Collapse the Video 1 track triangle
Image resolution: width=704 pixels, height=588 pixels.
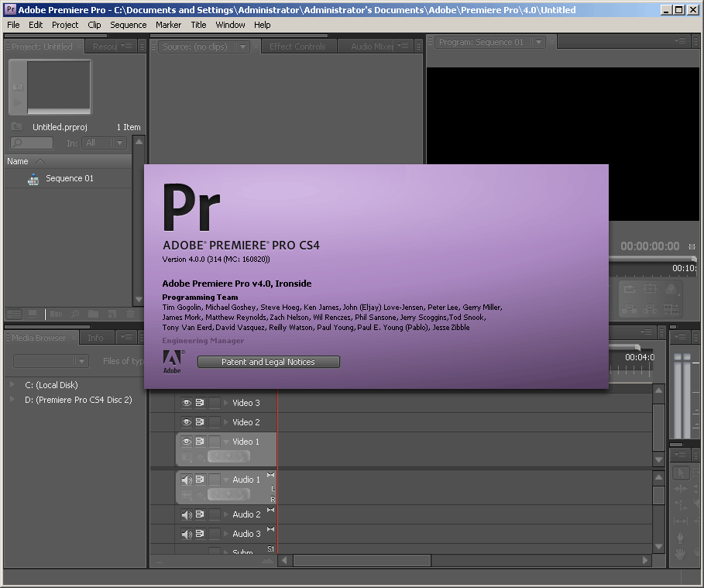226,442
